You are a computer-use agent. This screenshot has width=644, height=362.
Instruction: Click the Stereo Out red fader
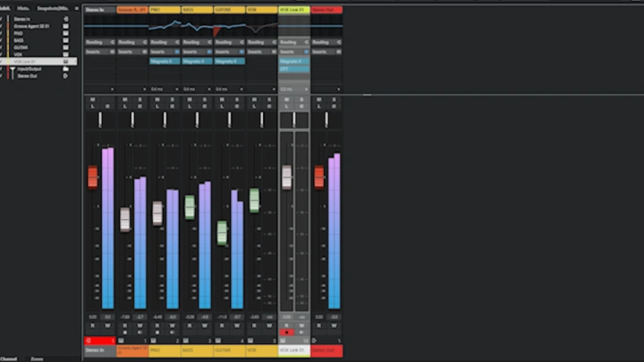pyautogui.click(x=319, y=177)
